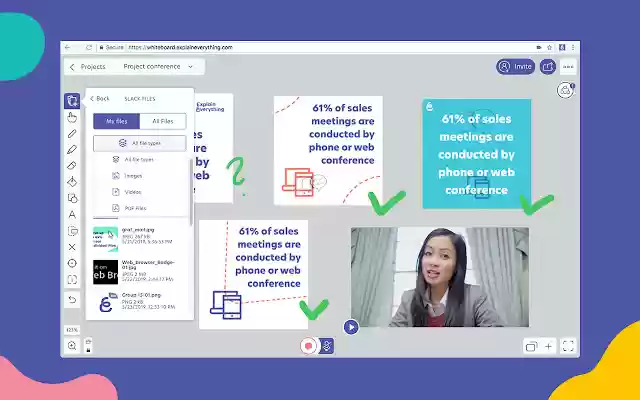Select the My files tab
Screen dimensions: 640x400
(x=116, y=121)
